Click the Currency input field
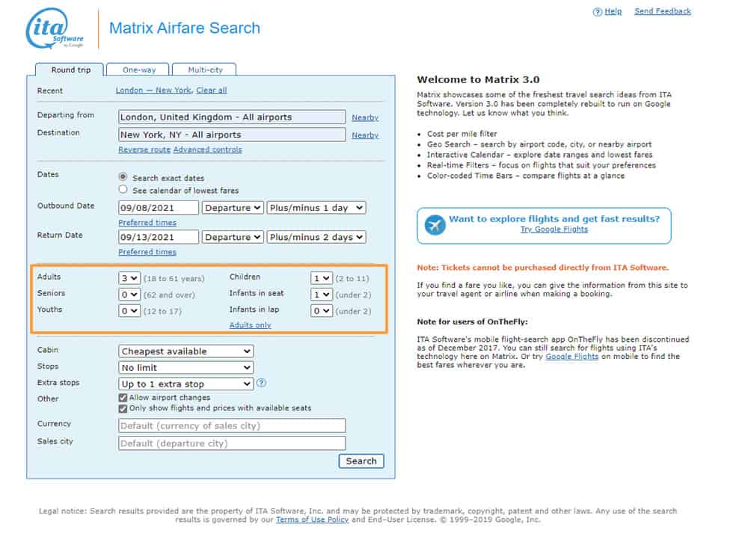The height and width of the screenshot is (560, 748). (232, 426)
